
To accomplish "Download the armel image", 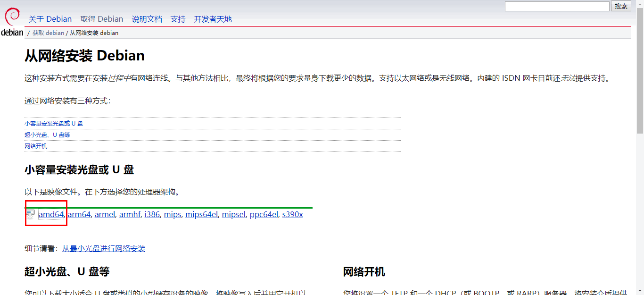I will point(105,214).
